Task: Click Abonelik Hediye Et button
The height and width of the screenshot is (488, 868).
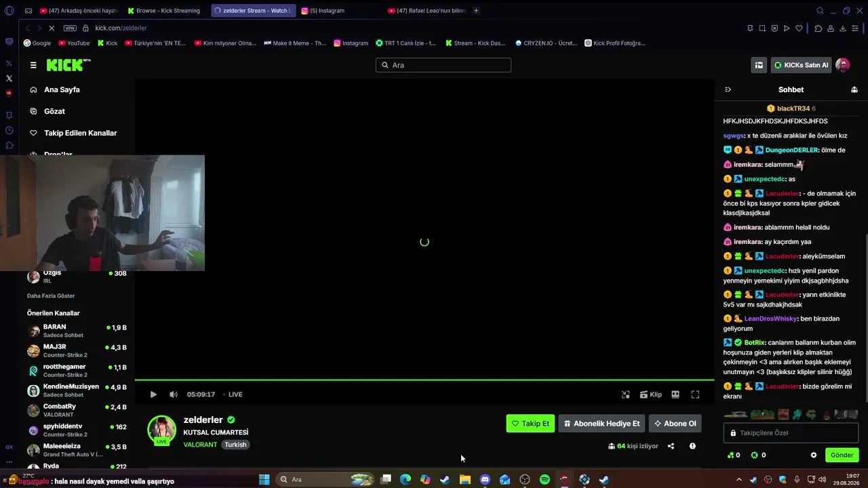Action: point(601,424)
